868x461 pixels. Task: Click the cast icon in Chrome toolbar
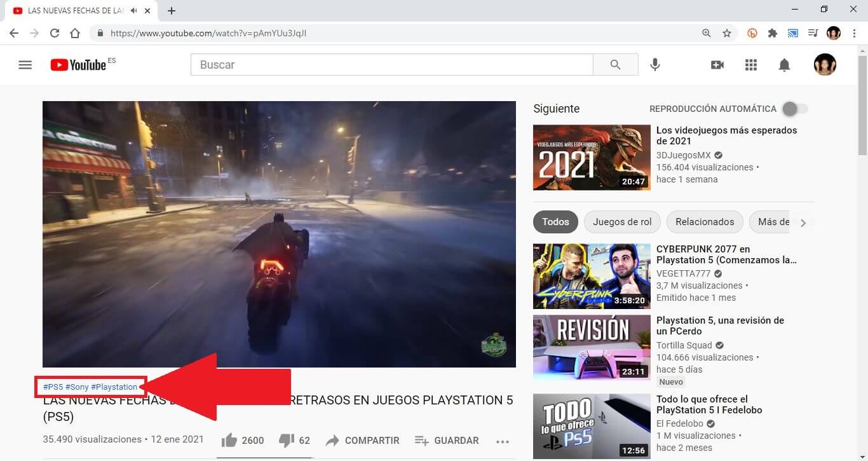793,33
